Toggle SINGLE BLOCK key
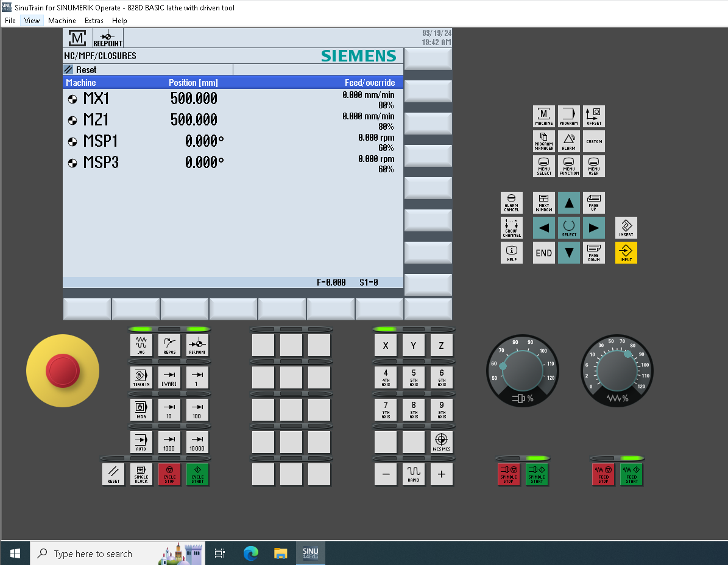Viewport: 728px width, 565px height. (x=141, y=474)
